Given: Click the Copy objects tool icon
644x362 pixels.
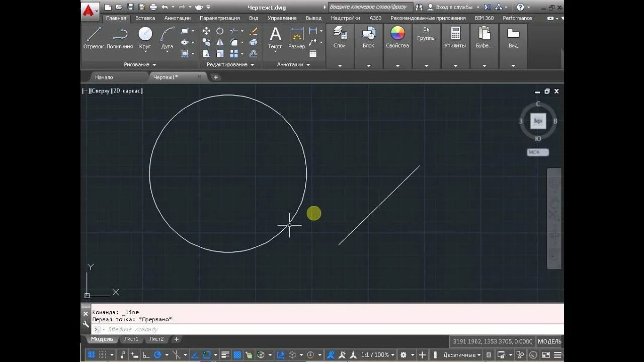Looking at the screenshot, I should [x=206, y=42].
